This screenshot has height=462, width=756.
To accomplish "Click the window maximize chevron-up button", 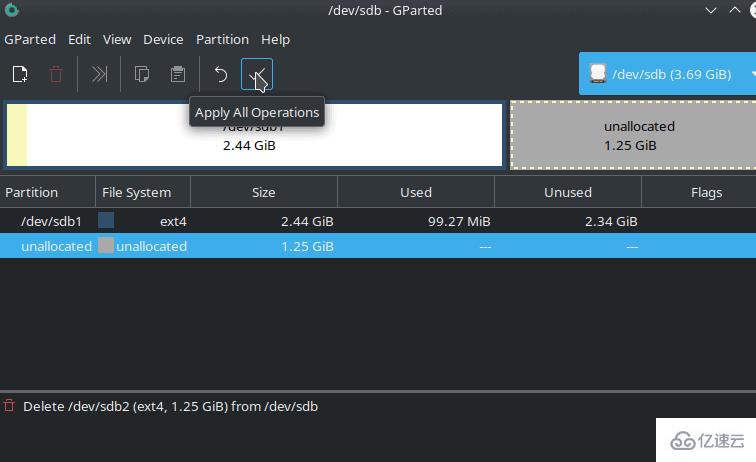I will [735, 10].
